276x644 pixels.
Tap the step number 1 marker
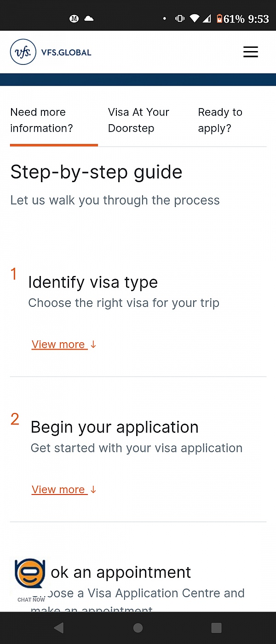pos(14,274)
